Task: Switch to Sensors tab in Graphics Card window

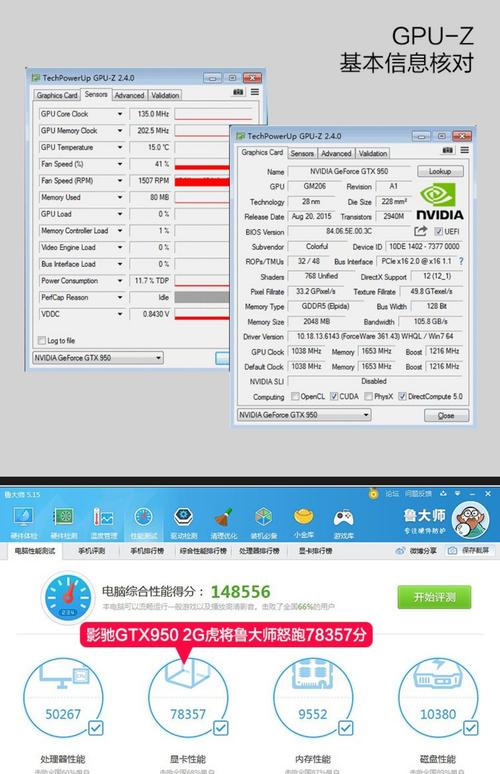Action: [x=302, y=154]
